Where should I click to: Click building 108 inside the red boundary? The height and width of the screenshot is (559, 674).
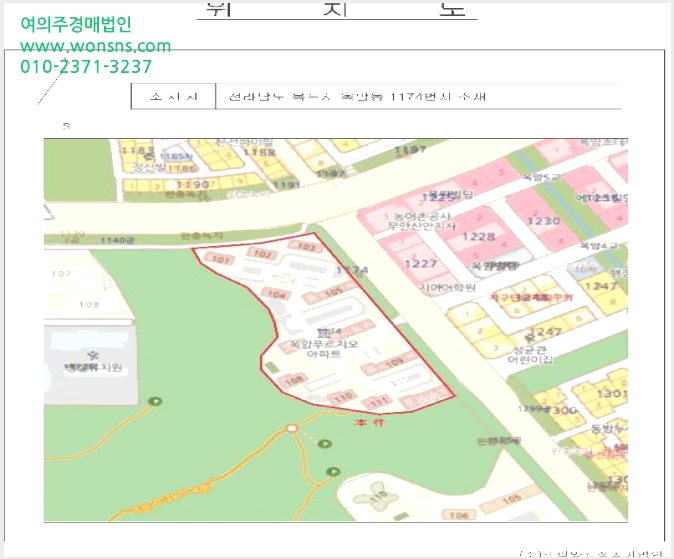294,380
